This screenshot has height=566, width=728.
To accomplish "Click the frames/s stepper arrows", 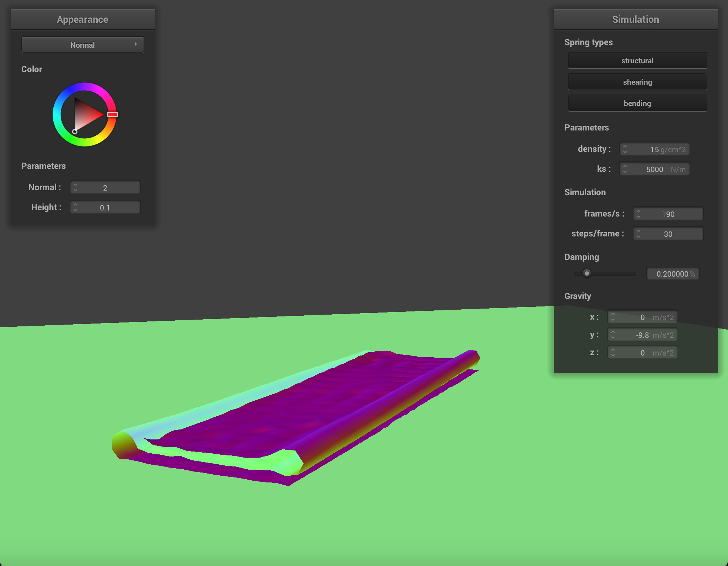I will 638,214.
